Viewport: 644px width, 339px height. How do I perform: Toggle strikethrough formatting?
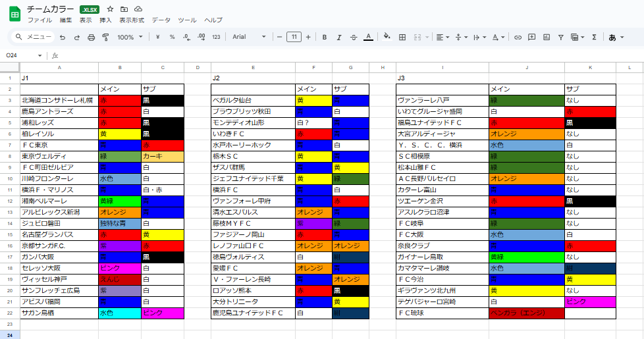click(x=354, y=37)
